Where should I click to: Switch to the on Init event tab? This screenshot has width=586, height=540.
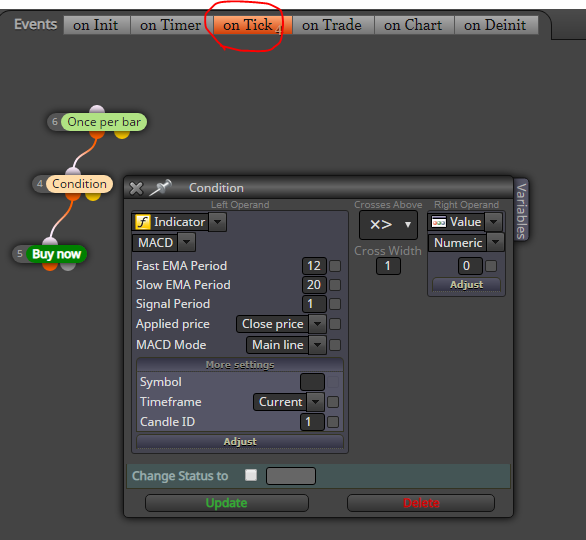point(96,25)
